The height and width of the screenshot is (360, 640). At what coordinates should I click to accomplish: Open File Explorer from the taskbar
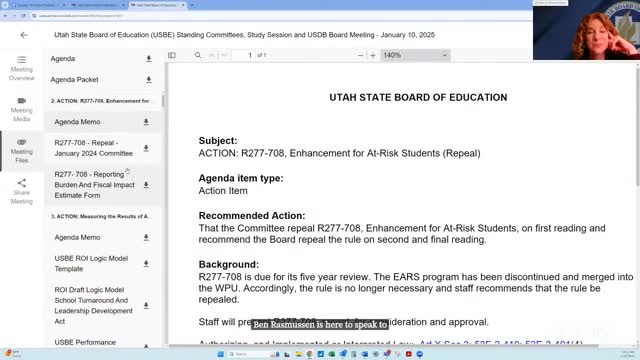(298, 354)
